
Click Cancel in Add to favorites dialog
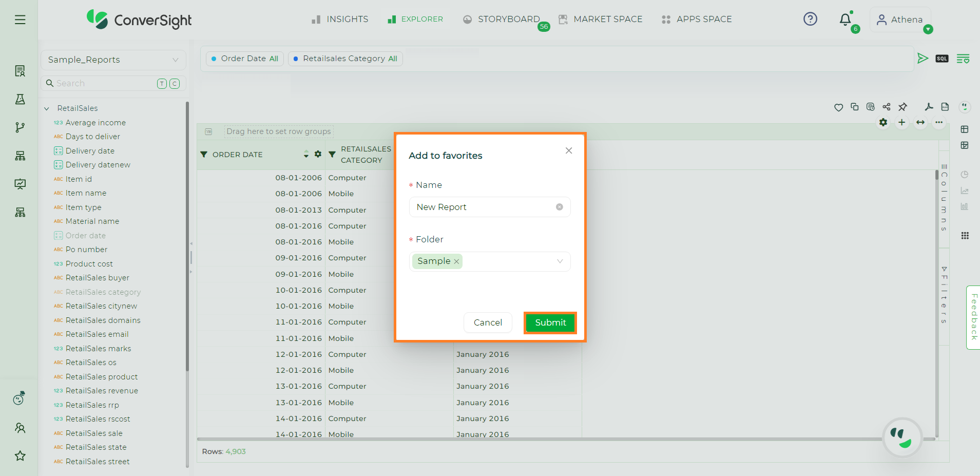click(x=488, y=322)
